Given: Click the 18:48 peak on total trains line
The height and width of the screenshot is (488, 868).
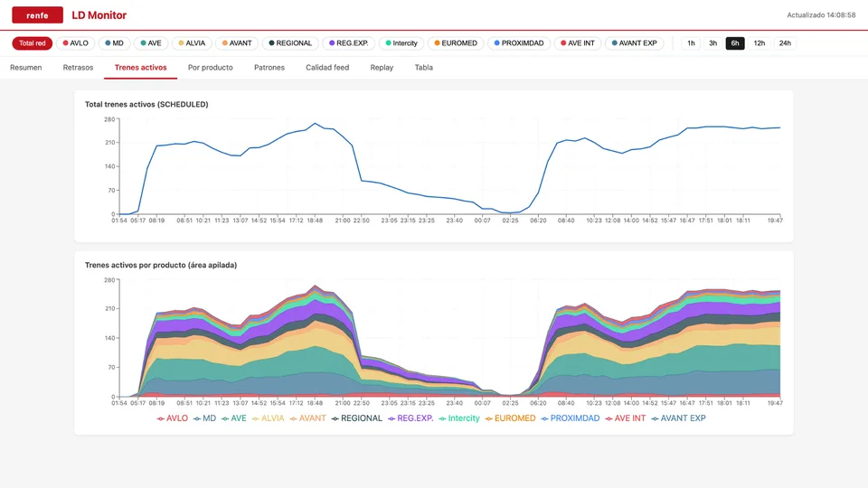Looking at the screenshot, I should 315,124.
